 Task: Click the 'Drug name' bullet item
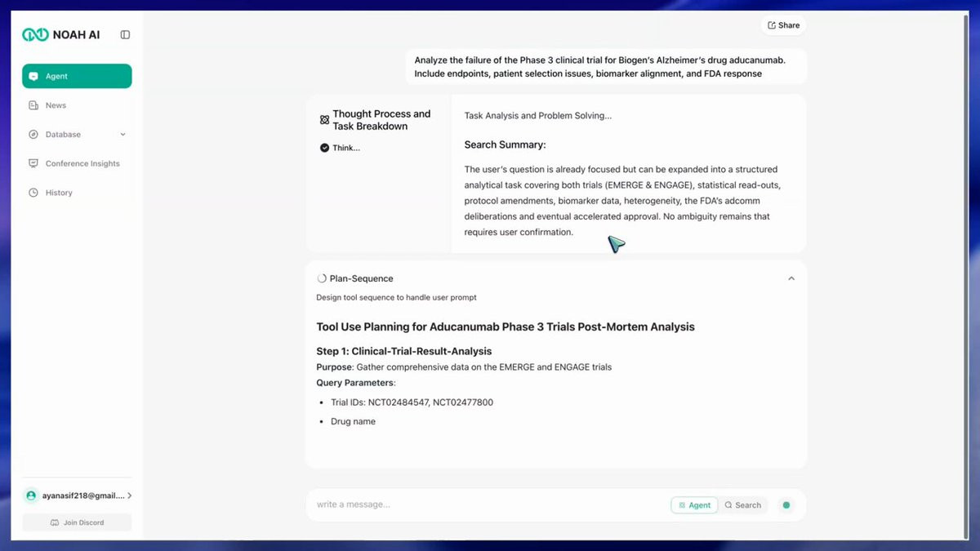click(353, 422)
